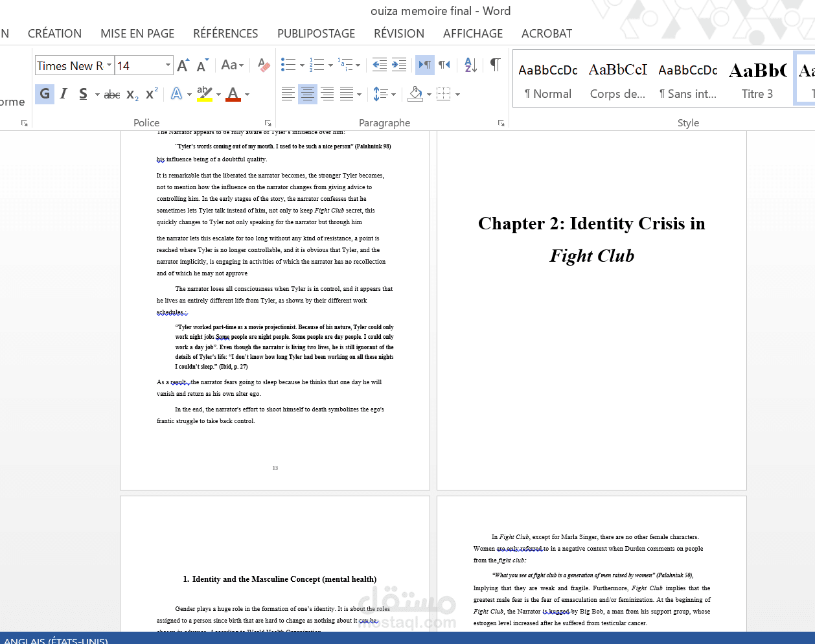The image size is (815, 644).
Task: Show paragraph marks pilcrow icon
Action: 495,65
